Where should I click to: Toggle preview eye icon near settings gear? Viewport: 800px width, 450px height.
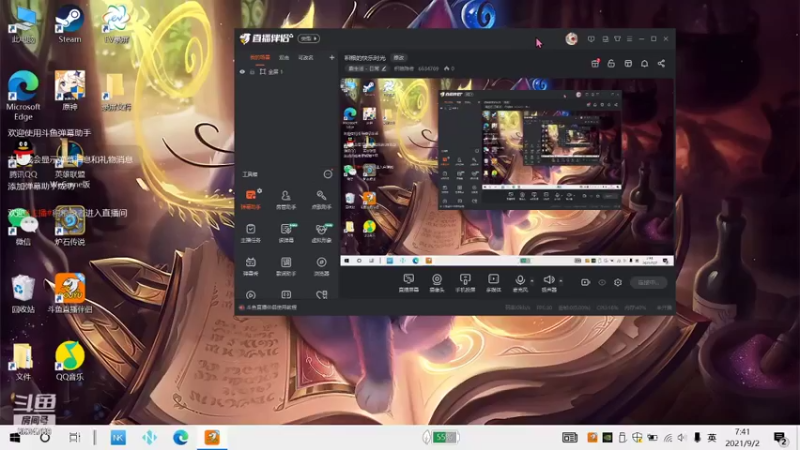click(x=602, y=282)
